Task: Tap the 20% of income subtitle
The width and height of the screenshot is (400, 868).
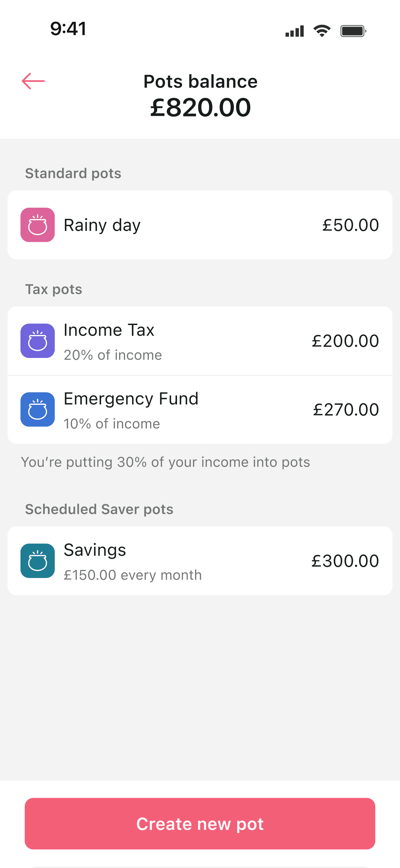Action: click(x=113, y=355)
